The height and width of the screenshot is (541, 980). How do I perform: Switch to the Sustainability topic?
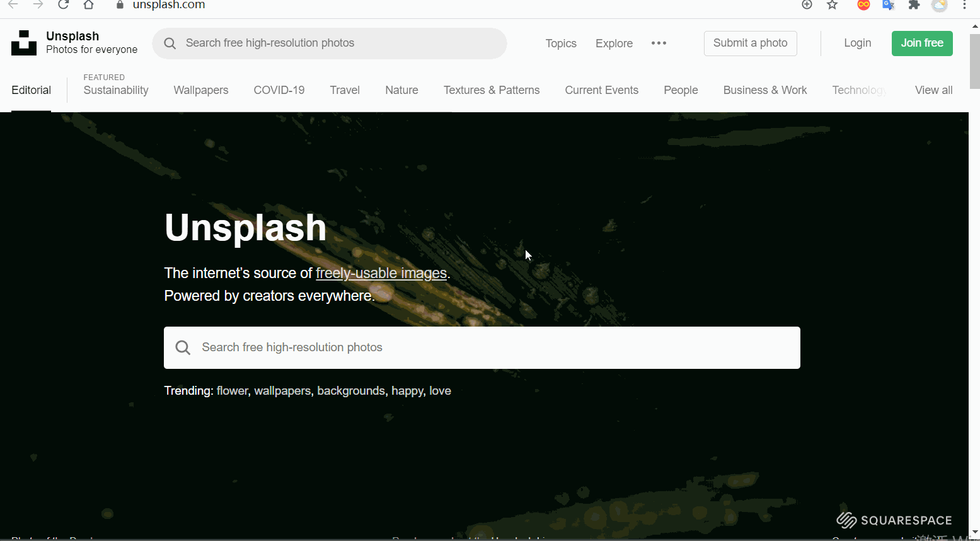coord(116,90)
